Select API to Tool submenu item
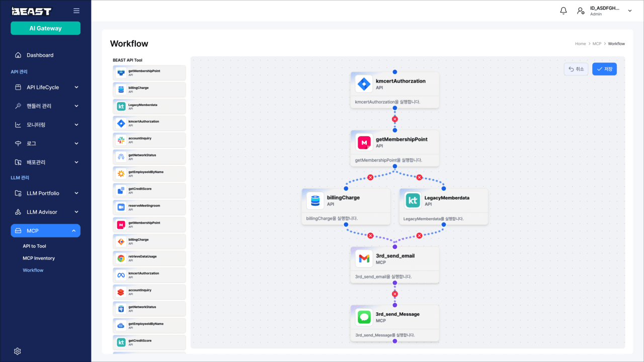The width and height of the screenshot is (644, 362). point(34,246)
